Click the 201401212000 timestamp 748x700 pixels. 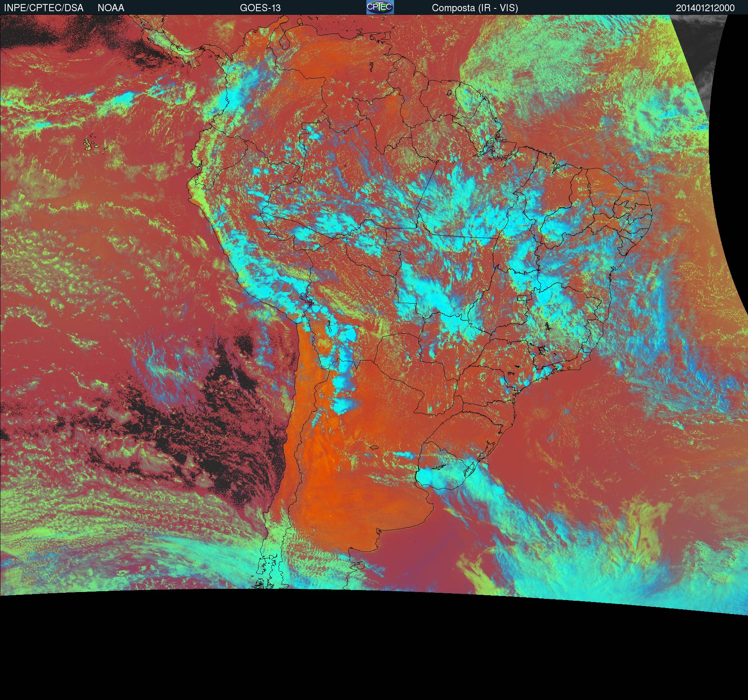point(705,8)
